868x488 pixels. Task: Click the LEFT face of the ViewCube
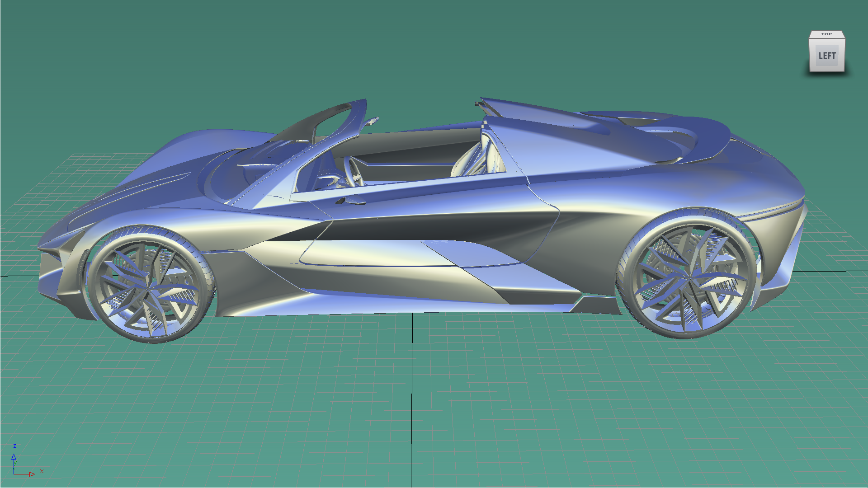click(827, 55)
